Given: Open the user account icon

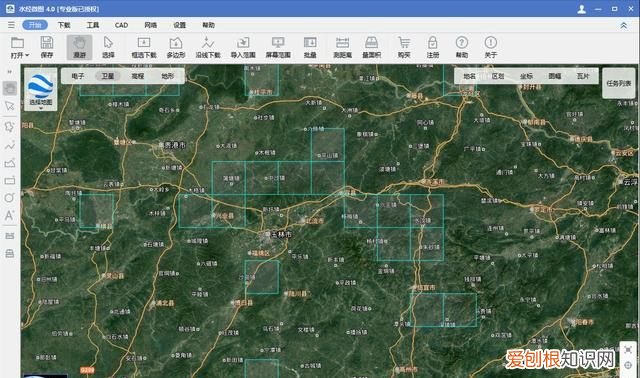Looking at the screenshot, I should [582, 9].
